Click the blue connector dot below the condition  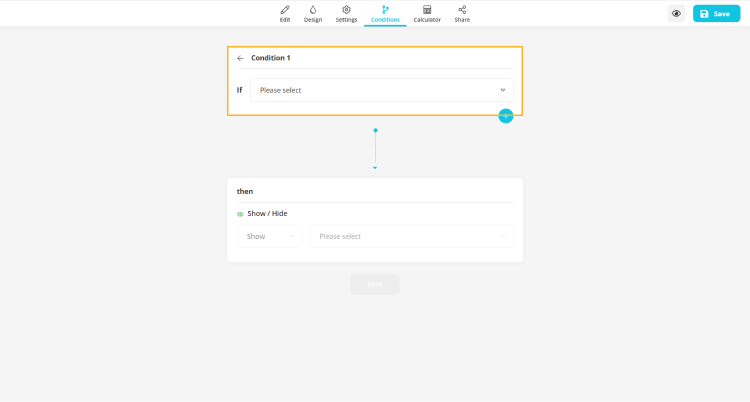(x=375, y=130)
